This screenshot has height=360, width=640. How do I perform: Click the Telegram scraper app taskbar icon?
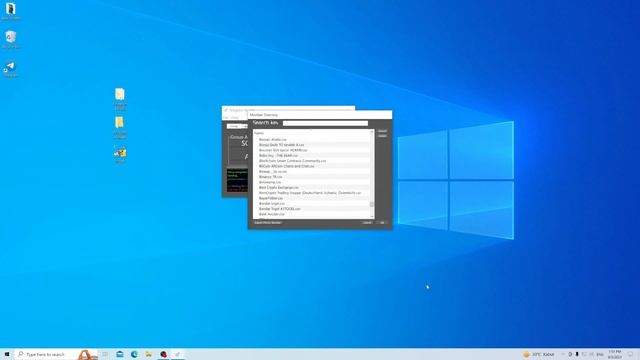coord(178,354)
